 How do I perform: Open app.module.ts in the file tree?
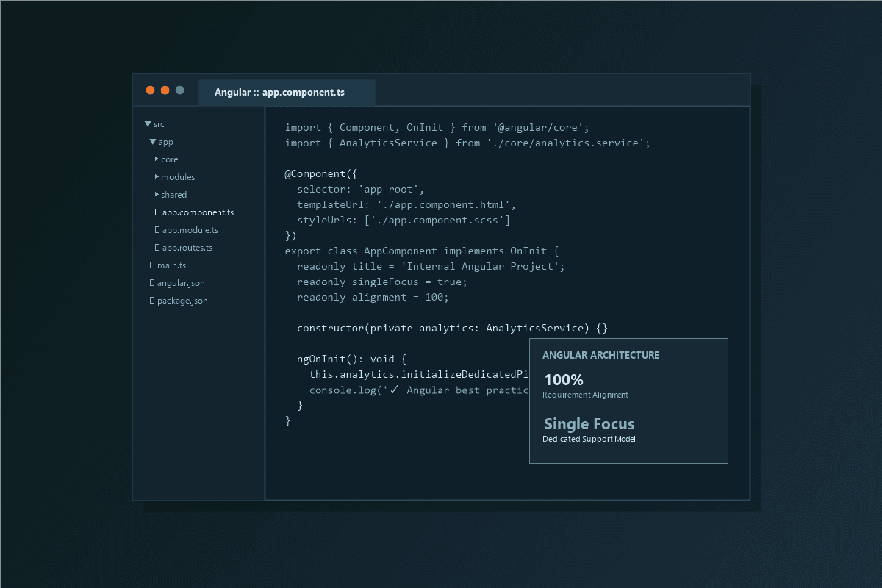click(190, 230)
